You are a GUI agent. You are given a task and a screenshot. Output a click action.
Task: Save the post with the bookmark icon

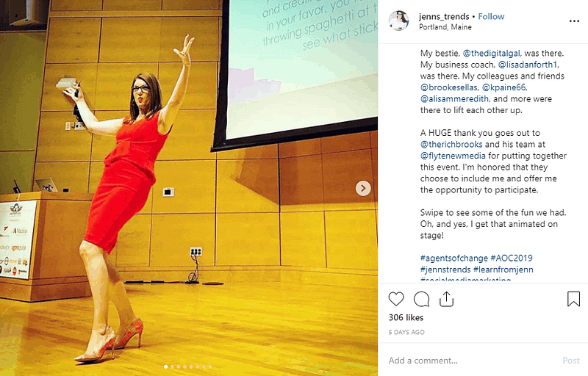click(573, 299)
